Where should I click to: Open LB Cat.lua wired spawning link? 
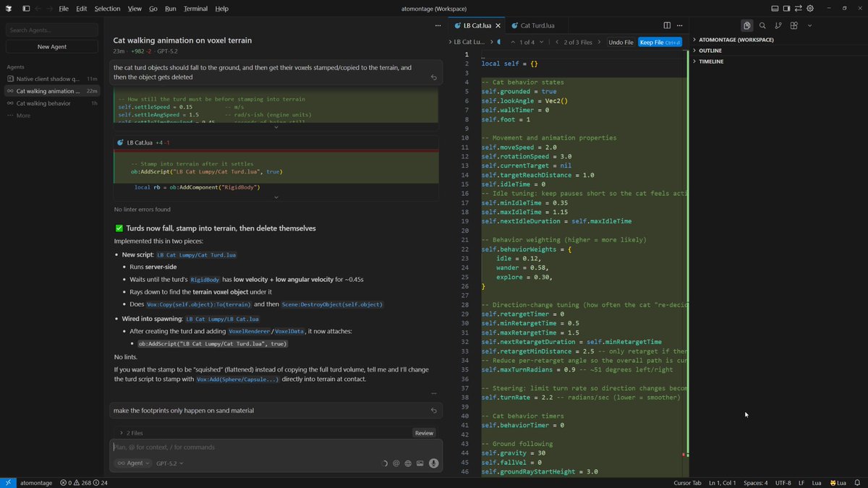tap(222, 319)
